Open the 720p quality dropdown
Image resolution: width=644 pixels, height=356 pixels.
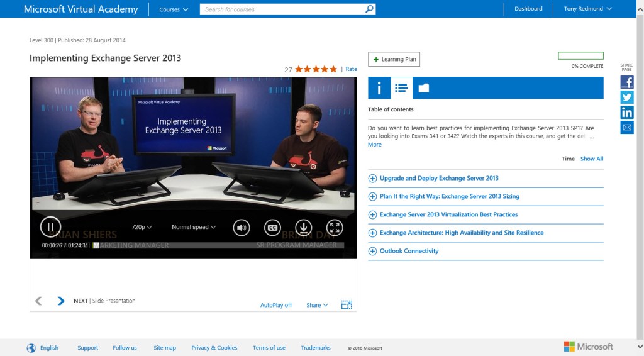click(142, 227)
